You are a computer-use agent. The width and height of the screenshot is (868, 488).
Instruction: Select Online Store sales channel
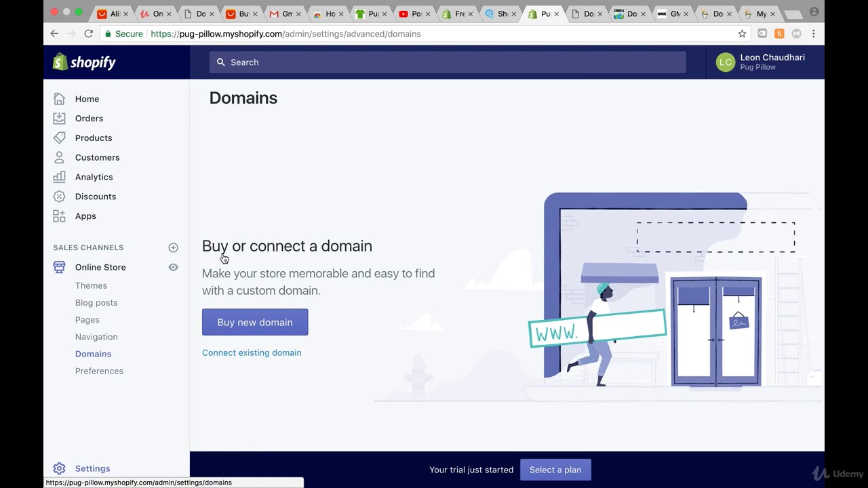100,268
